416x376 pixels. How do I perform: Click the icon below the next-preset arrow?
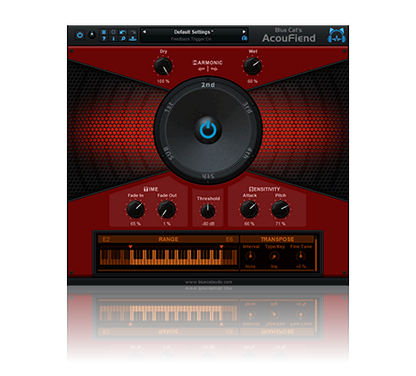tap(244, 39)
